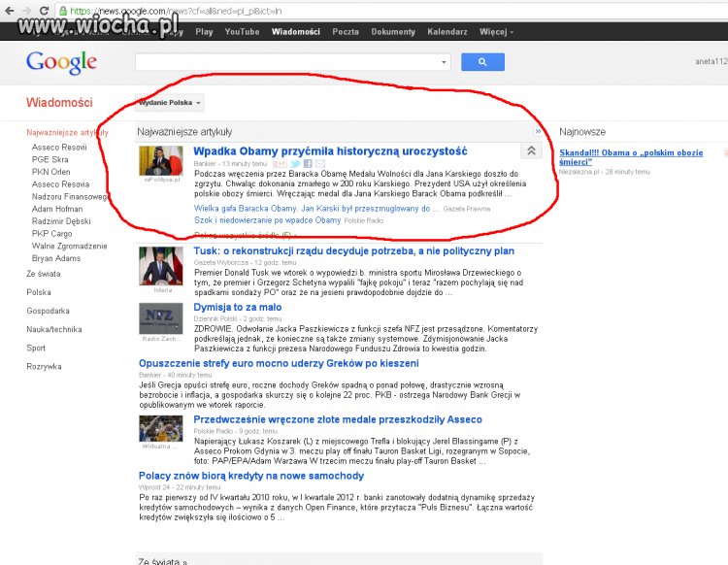Open Tusk o rekonstrukcji rządu headline

pyautogui.click(x=353, y=250)
